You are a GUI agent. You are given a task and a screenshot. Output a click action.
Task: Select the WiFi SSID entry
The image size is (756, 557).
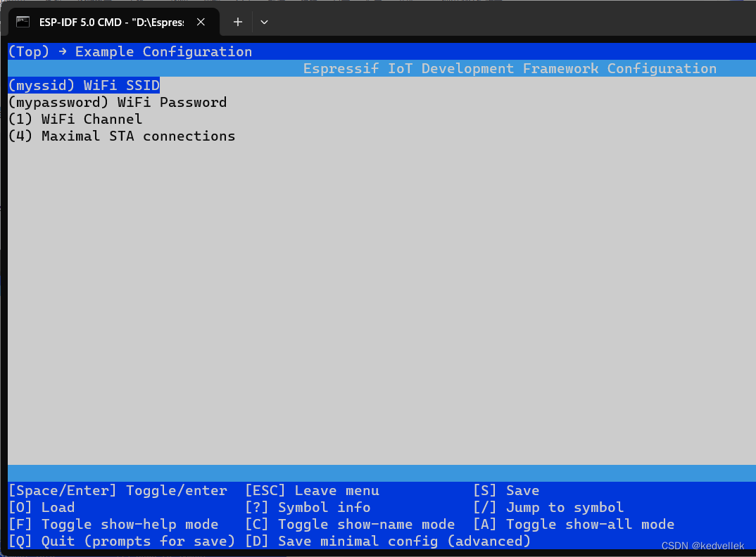pyautogui.click(x=84, y=84)
